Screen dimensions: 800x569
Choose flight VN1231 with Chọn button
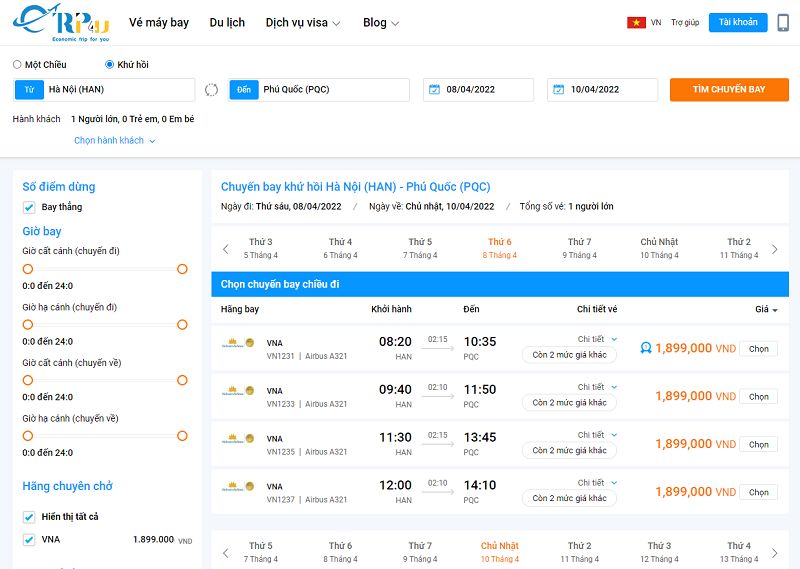pyautogui.click(x=758, y=349)
